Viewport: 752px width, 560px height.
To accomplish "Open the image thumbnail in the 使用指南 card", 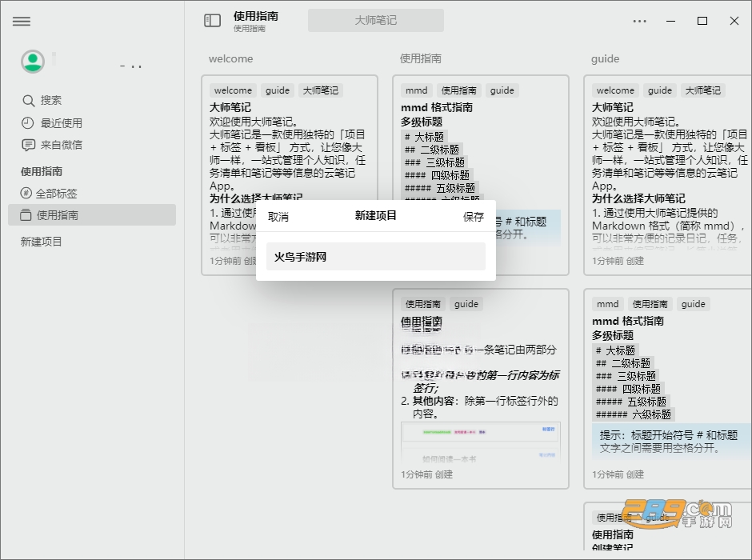I will (481, 442).
